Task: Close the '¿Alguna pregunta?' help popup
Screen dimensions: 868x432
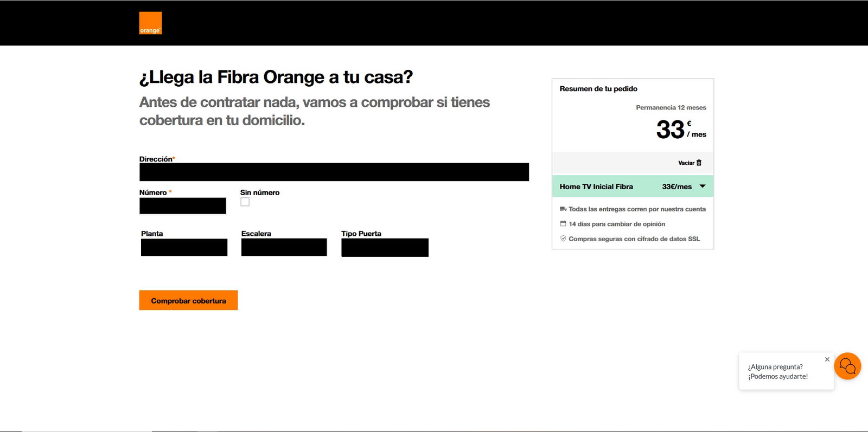Action: [827, 359]
